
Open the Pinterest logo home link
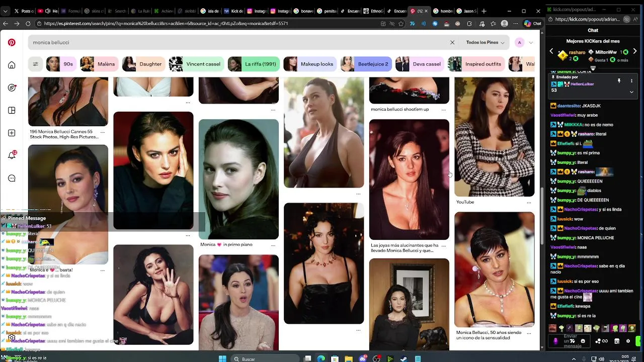[12, 43]
